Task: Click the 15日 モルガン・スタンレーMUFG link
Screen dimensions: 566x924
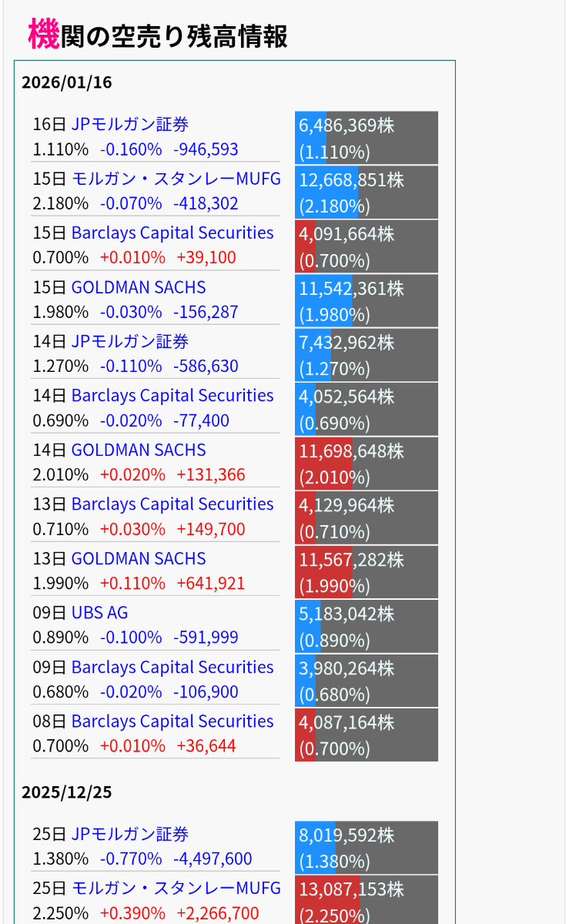Action: point(176,179)
